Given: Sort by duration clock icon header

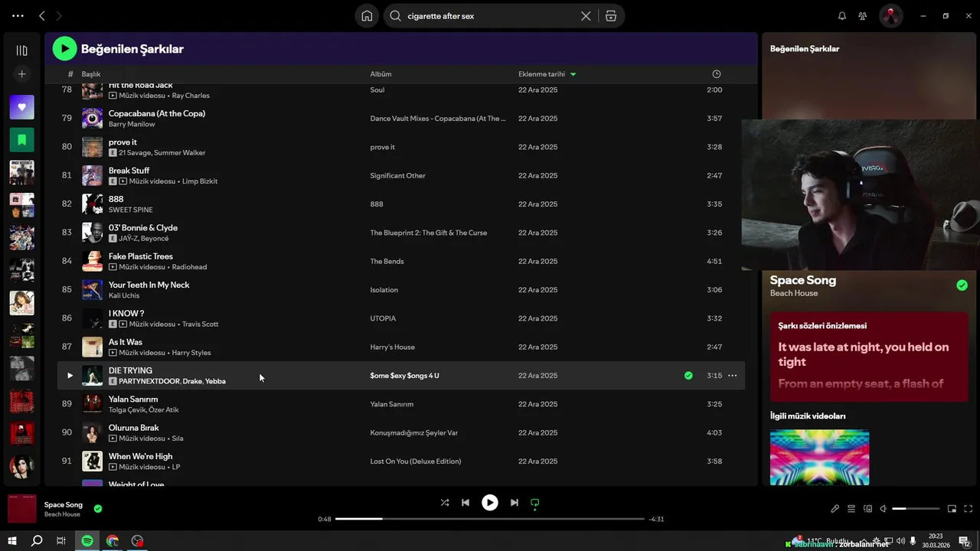Looking at the screenshot, I should pyautogui.click(x=717, y=74).
